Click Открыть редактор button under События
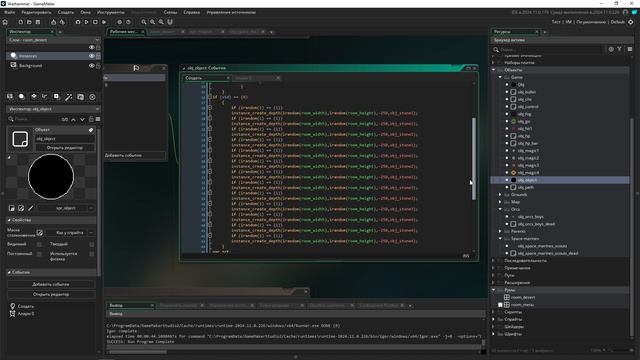The height and width of the screenshot is (360, 640). (51, 294)
